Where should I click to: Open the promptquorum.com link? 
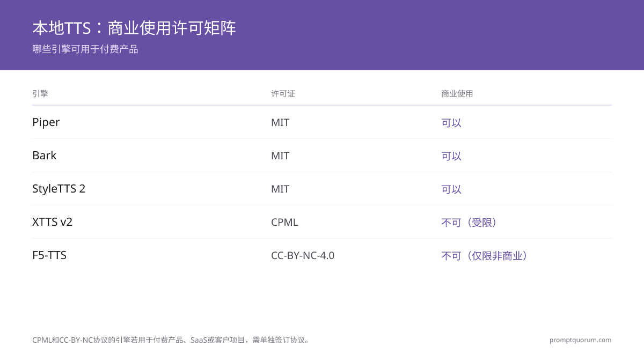[x=581, y=340]
